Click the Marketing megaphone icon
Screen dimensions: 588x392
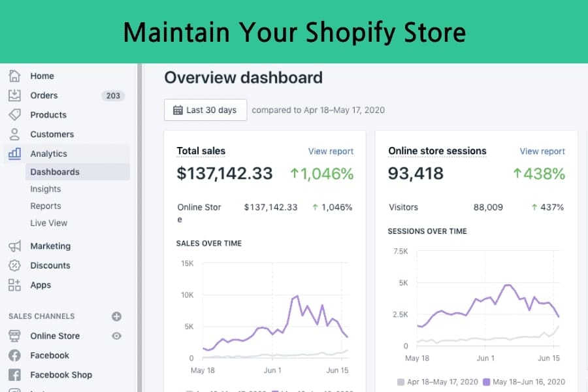coord(14,246)
